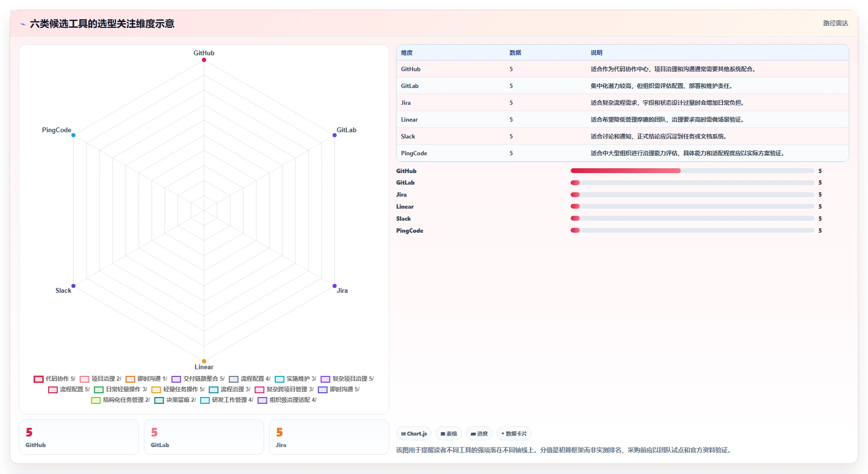The height and width of the screenshot is (474, 868).
Task: Click the description starting 适合希望降低管理摩擦
Action: click(668, 120)
